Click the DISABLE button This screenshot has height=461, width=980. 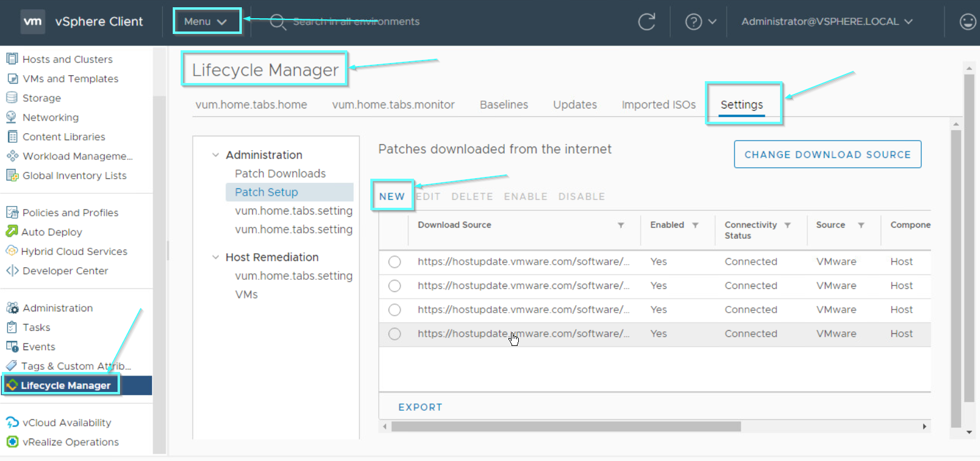click(x=582, y=197)
